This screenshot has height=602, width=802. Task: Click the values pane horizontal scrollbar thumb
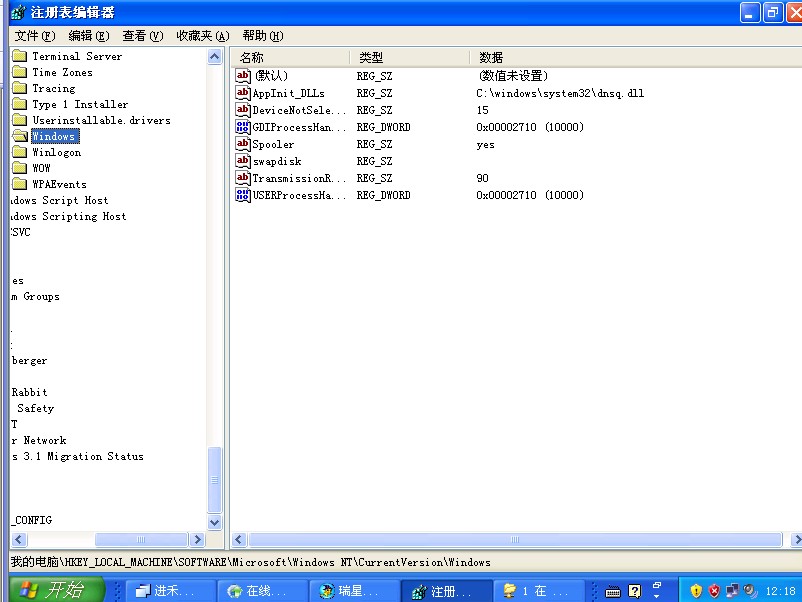coord(515,539)
